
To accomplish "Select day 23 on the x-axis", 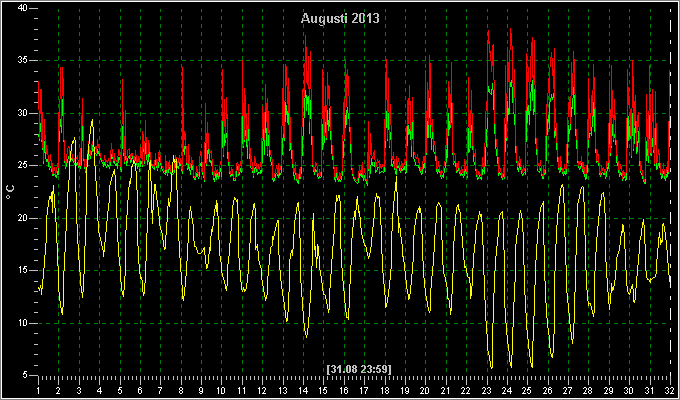I will pos(487,390).
